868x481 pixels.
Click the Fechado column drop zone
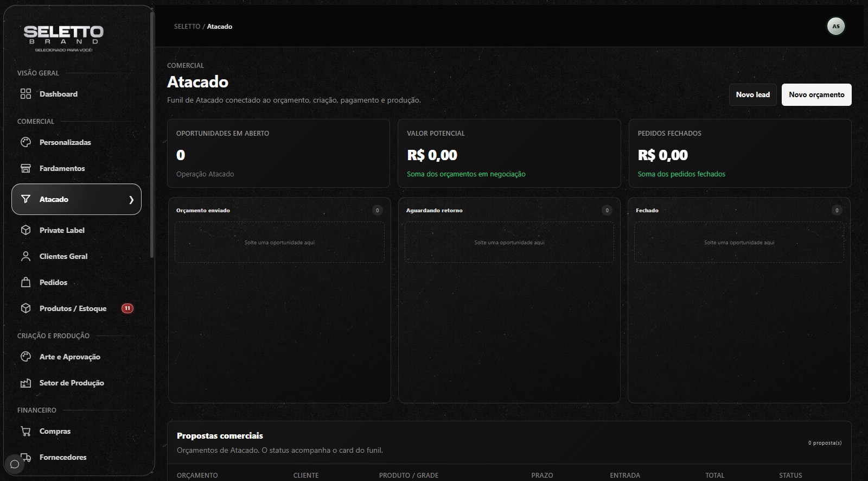pyautogui.click(x=739, y=242)
